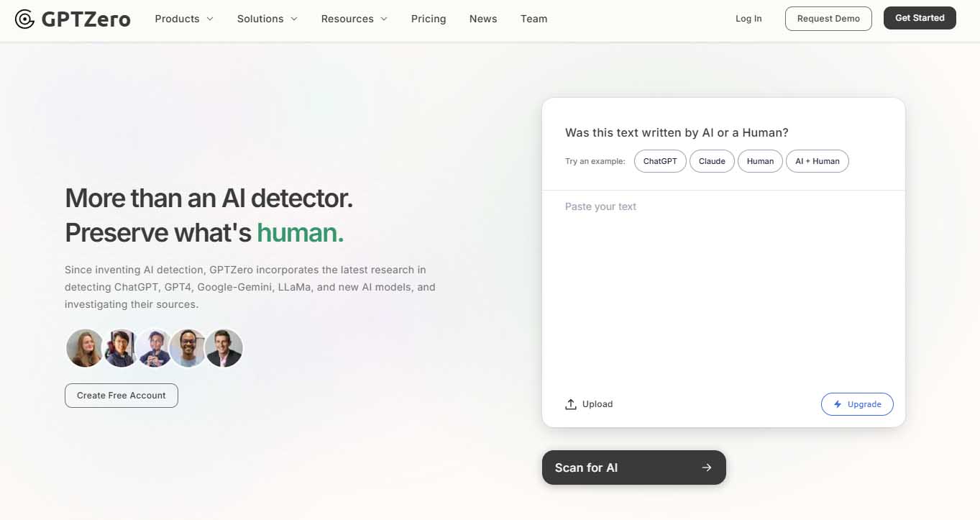980x520 pixels.
Task: Open the News page
Action: coord(483,19)
